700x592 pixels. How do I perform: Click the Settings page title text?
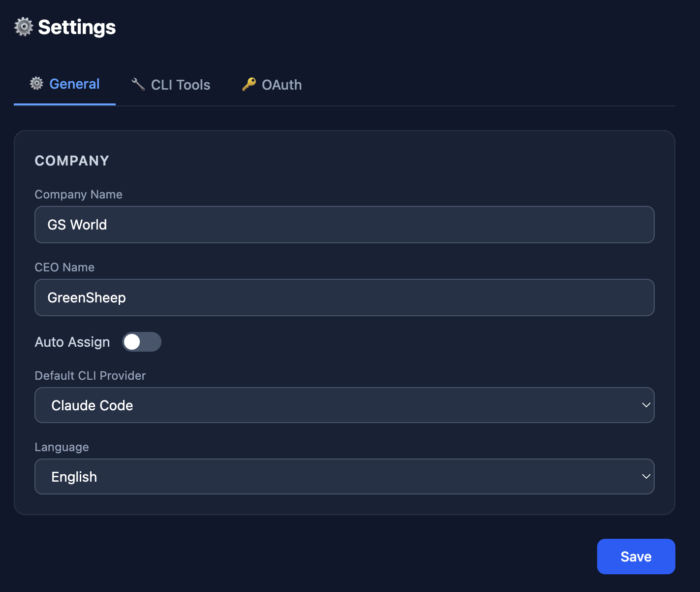[x=77, y=27]
